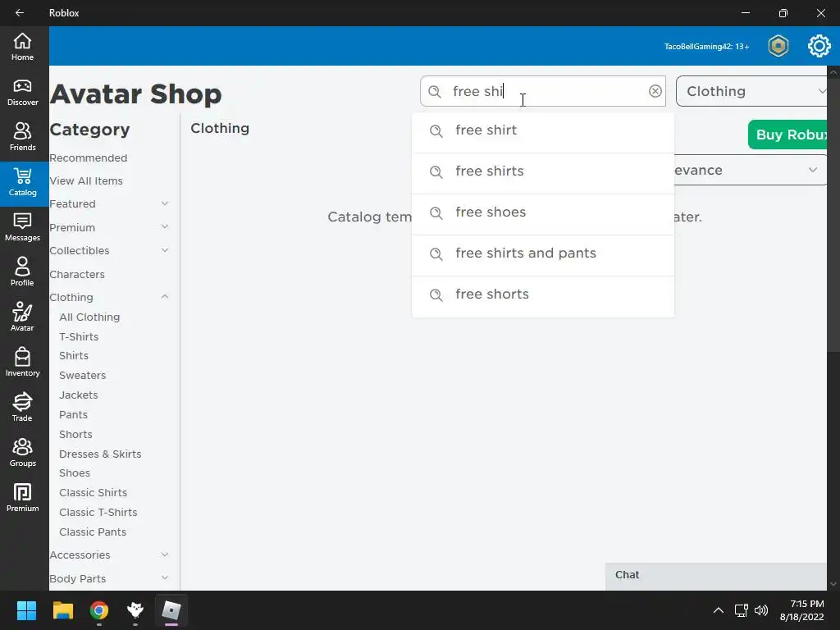Open the Discover sidebar icon
The width and height of the screenshot is (840, 630).
pos(22,92)
